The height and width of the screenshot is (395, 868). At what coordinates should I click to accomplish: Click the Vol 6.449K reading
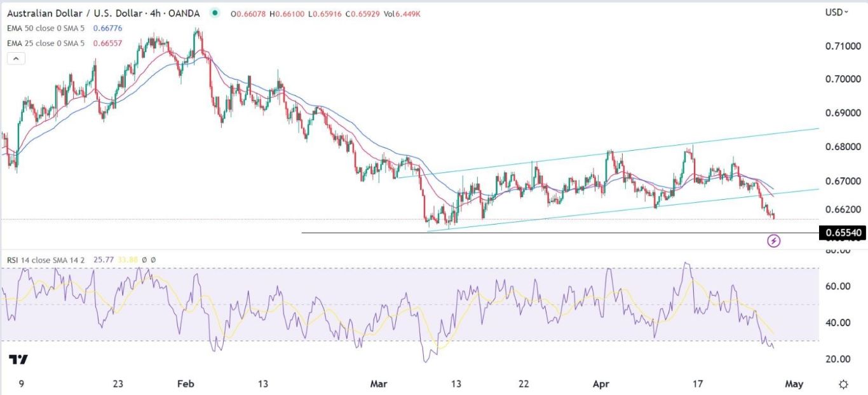[402, 13]
